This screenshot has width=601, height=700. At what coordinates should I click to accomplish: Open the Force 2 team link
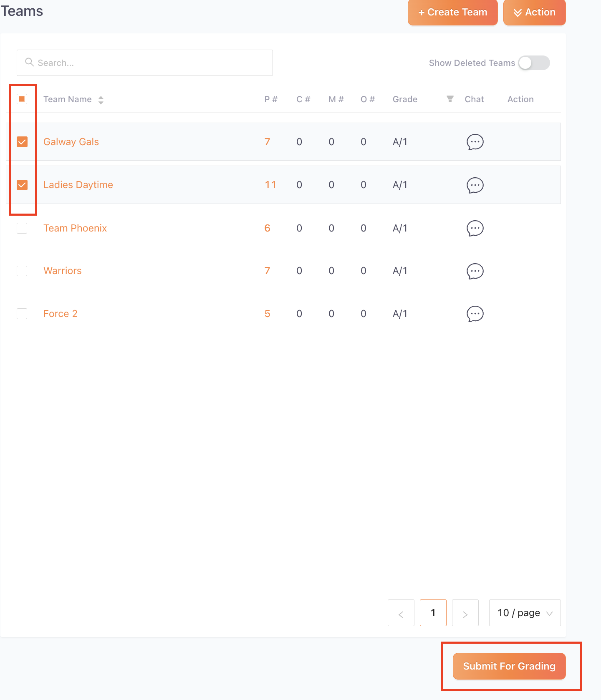pyautogui.click(x=61, y=314)
